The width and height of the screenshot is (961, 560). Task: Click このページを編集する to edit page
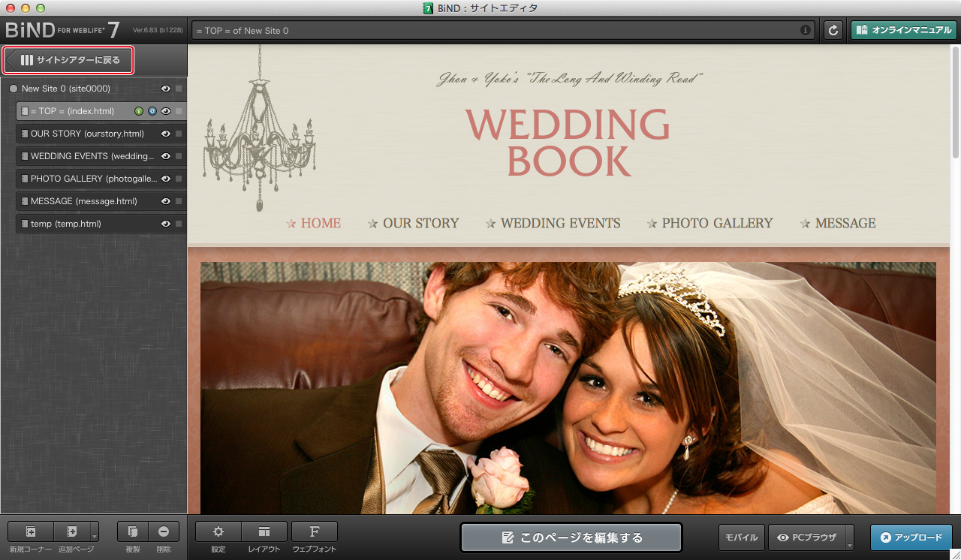(x=571, y=537)
